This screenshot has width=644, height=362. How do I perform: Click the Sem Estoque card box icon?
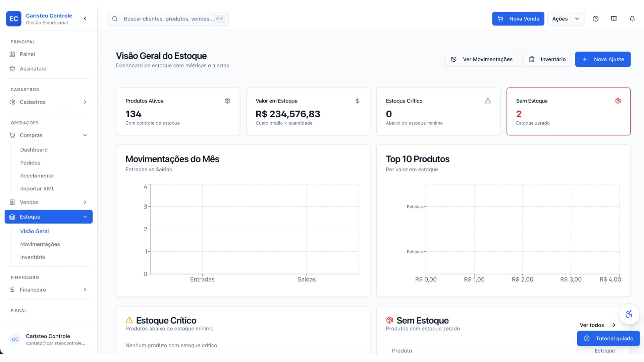618,101
